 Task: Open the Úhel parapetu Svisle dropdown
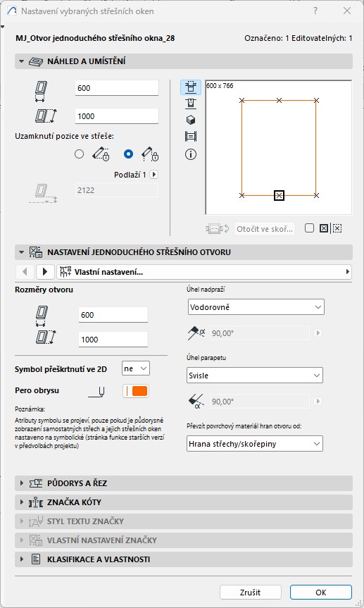255,376
